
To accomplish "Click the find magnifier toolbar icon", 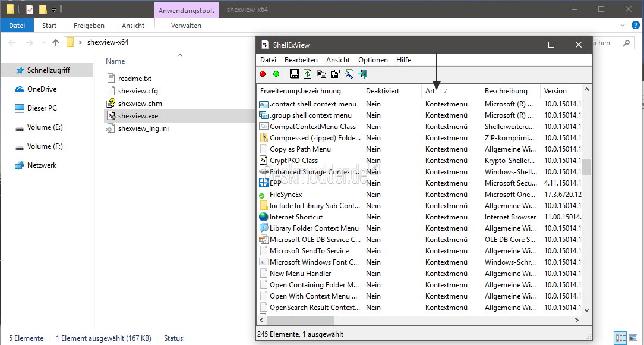I will [x=349, y=74].
